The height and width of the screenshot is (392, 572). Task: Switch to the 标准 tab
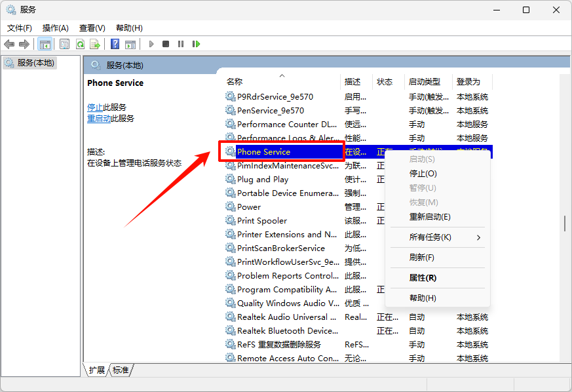(121, 370)
